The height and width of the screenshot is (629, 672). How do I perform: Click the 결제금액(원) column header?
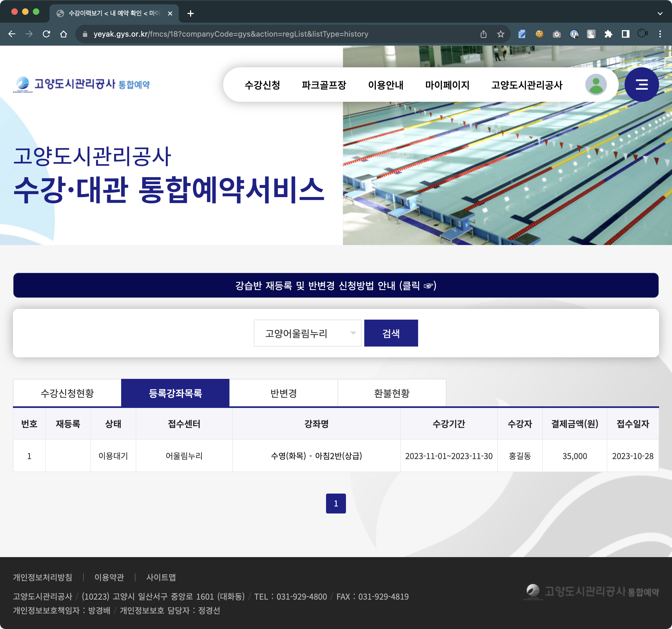pos(575,424)
